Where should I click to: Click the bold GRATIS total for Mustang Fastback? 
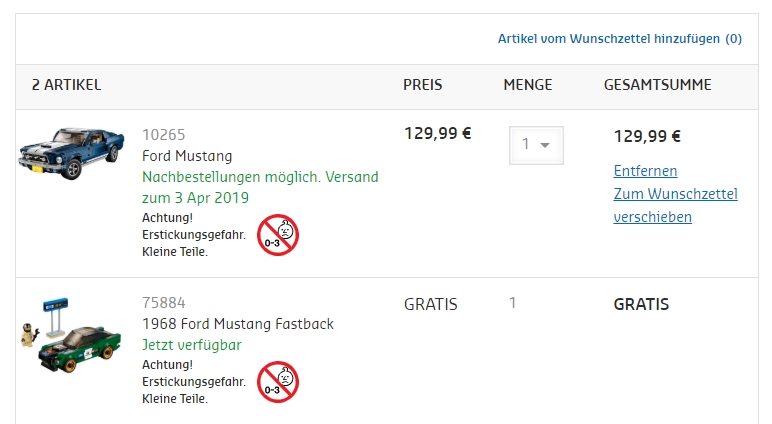641,304
